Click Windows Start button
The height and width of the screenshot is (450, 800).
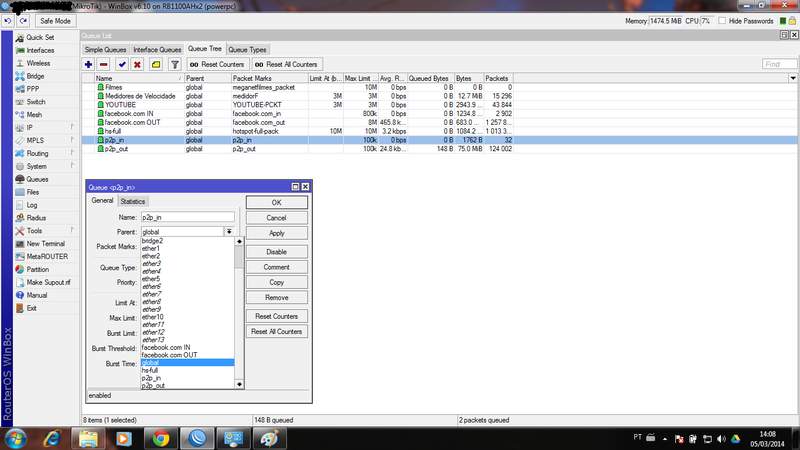tap(15, 439)
